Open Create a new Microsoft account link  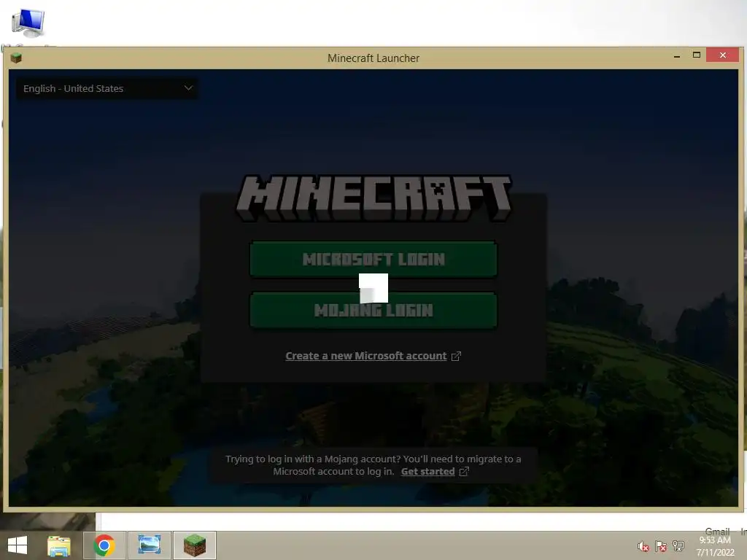point(366,356)
